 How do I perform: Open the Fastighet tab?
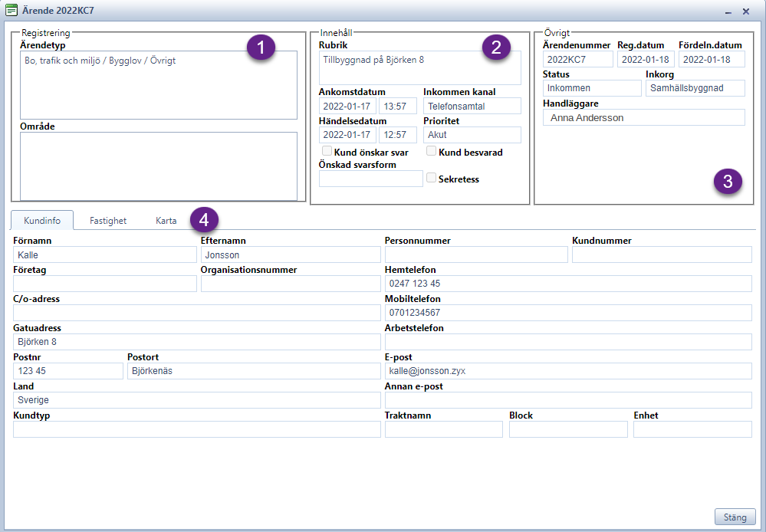108,221
